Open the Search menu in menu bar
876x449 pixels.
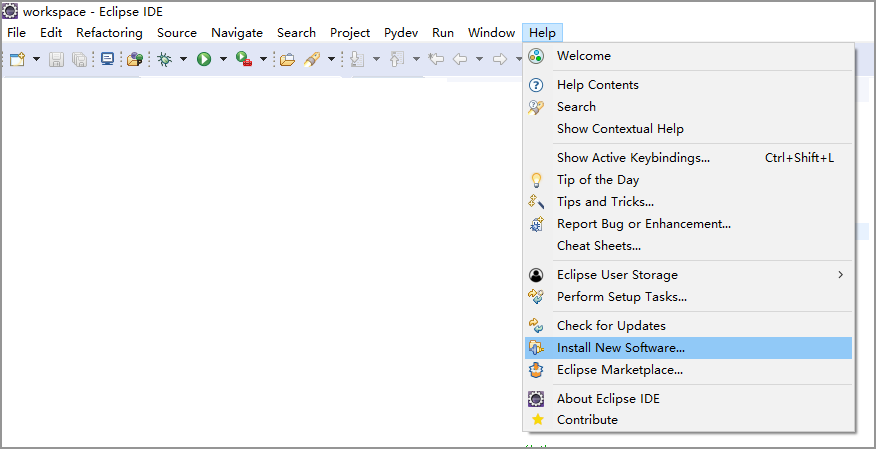[296, 33]
